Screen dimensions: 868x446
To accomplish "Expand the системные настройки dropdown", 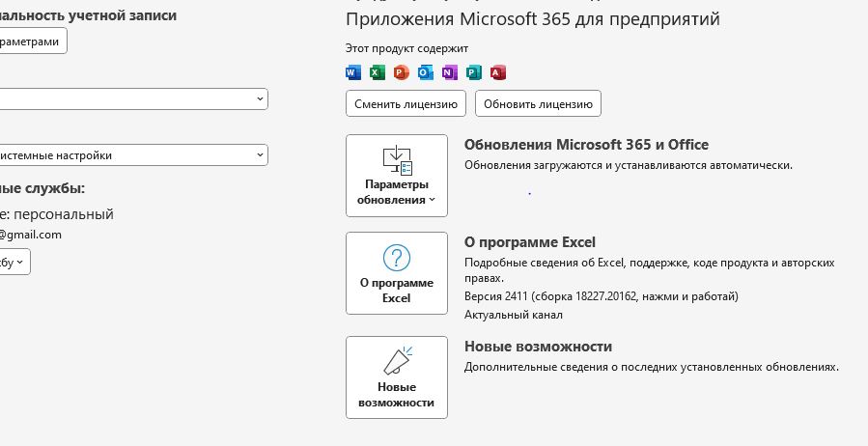I will (133, 154).
